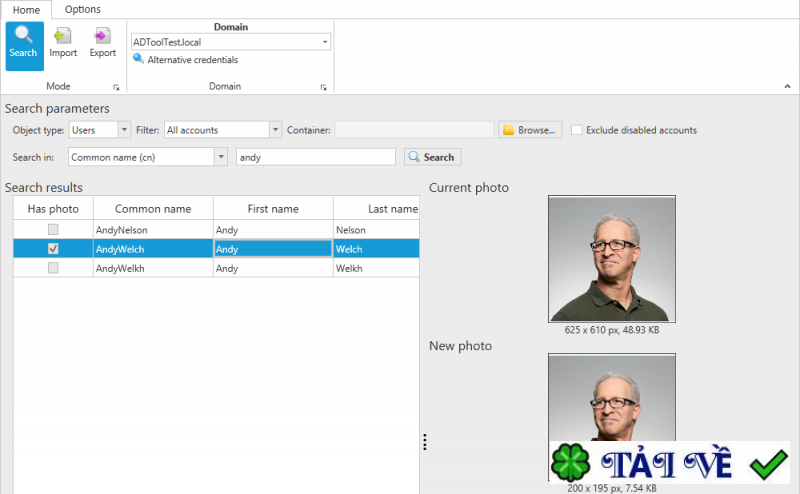Viewport: 800px width, 494px height.
Task: Click the Andy first name in AndyNelson row
Action: point(273,230)
